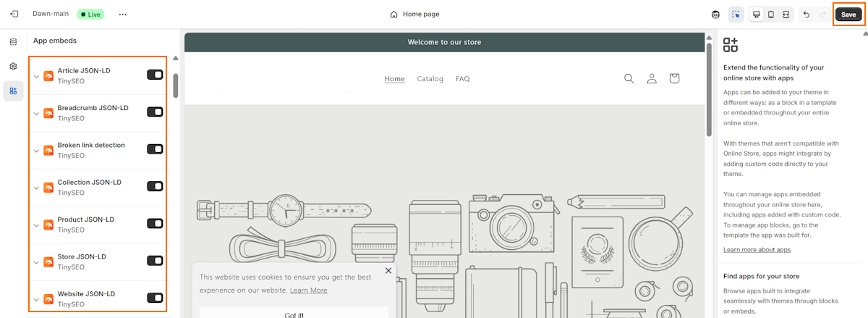
Task: Click the Got it! cookie button
Action: tap(294, 314)
